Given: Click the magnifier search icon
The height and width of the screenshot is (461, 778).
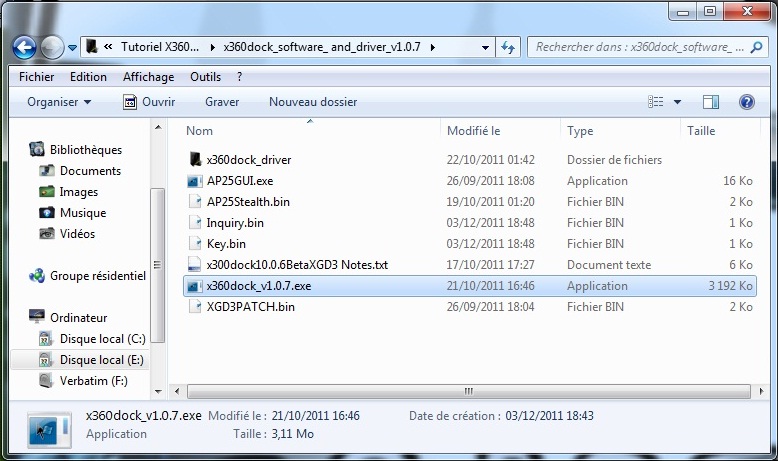Looking at the screenshot, I should [757, 47].
